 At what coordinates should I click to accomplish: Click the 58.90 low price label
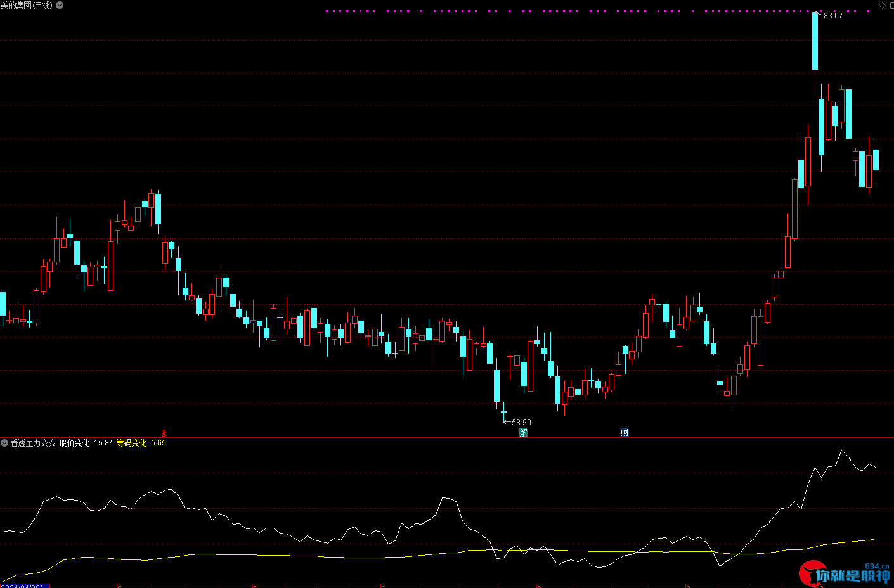[521, 423]
